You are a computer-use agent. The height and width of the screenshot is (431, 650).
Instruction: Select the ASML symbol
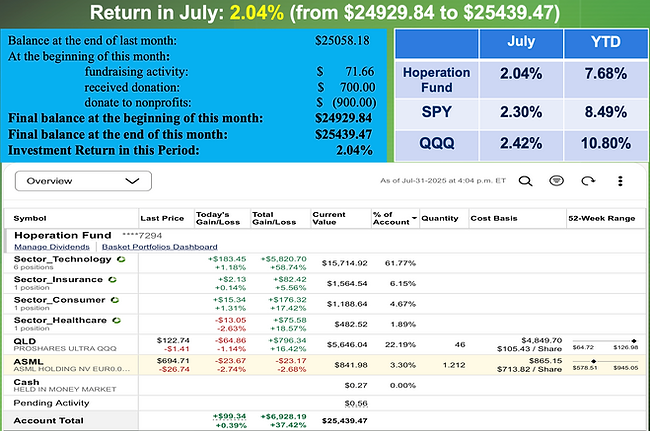point(28,361)
